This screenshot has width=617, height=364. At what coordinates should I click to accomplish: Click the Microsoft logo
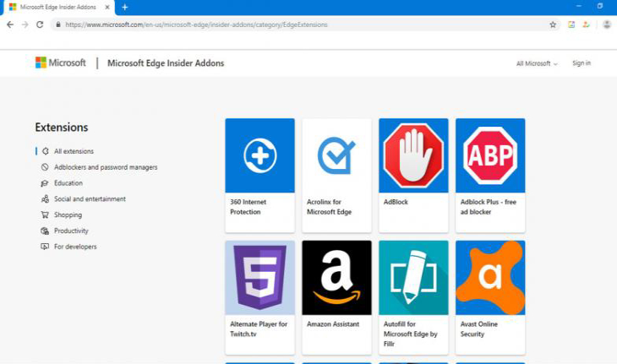60,62
